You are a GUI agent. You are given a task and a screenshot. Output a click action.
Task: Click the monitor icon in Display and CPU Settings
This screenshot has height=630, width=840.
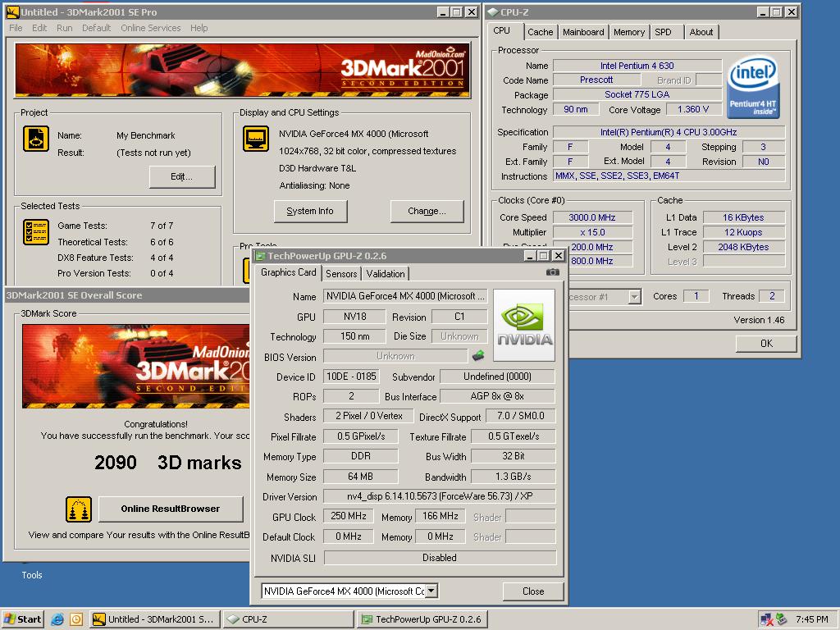click(x=256, y=139)
